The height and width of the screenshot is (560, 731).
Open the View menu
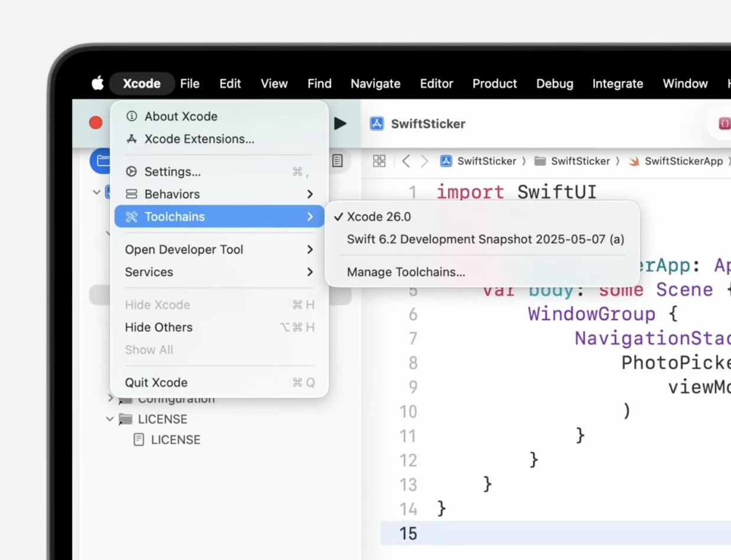pyautogui.click(x=274, y=84)
